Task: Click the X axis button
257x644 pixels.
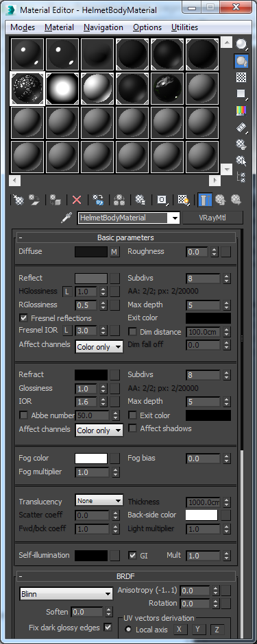Action: click(x=180, y=629)
